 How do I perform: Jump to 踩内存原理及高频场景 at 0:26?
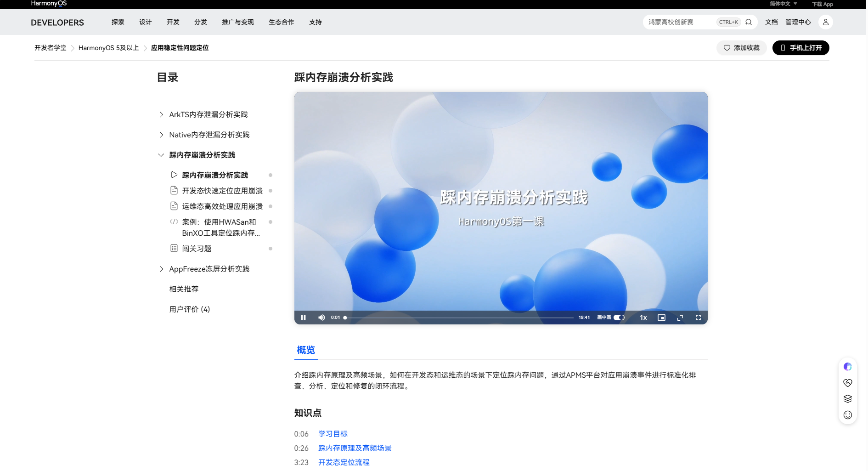point(355,448)
